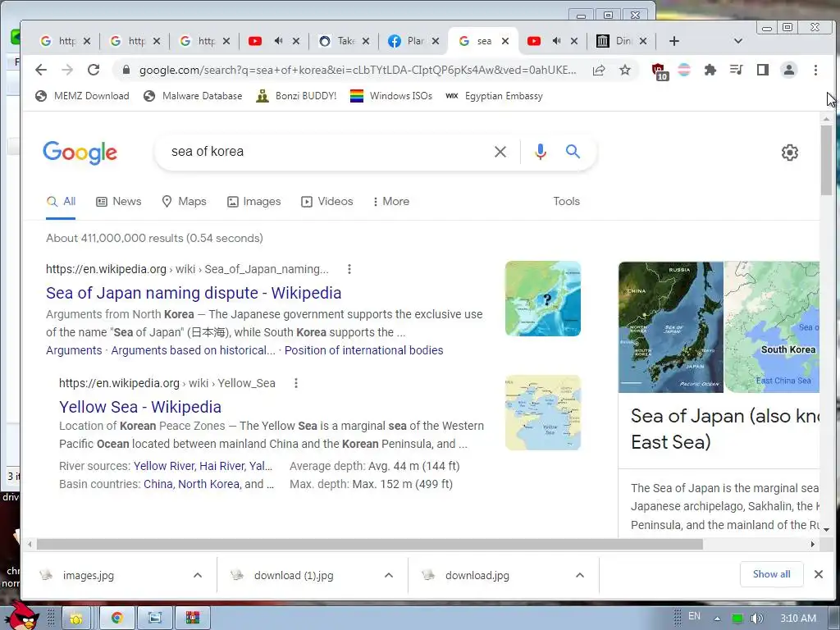The image size is (840, 630).
Task: Click the Yellow River source link
Action: (x=164, y=466)
